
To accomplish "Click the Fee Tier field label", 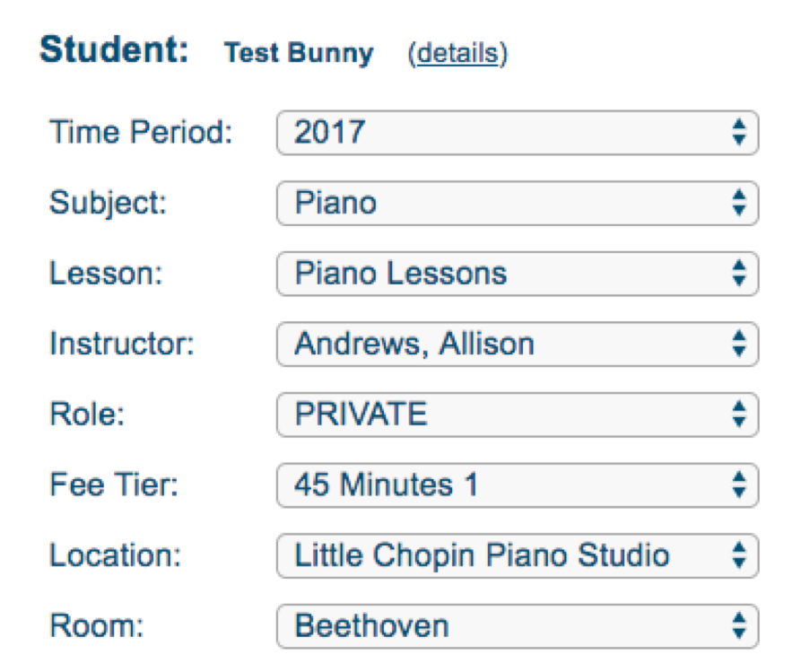I will [114, 485].
